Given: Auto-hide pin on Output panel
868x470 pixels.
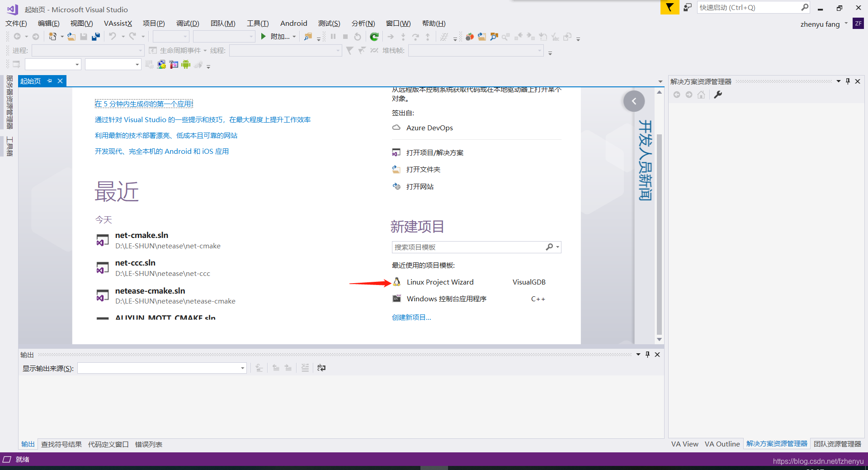Looking at the screenshot, I should (x=647, y=355).
